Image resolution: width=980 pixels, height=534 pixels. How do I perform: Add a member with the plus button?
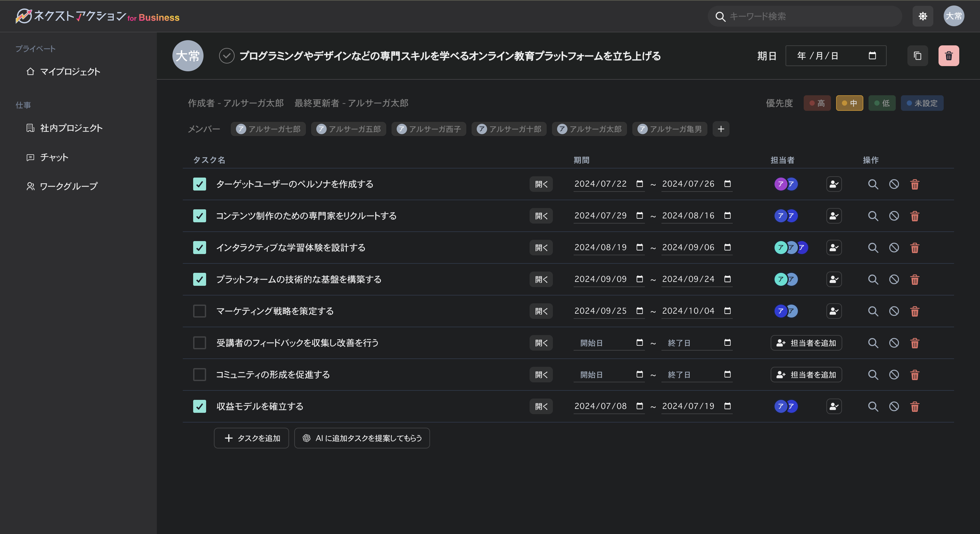(720, 129)
